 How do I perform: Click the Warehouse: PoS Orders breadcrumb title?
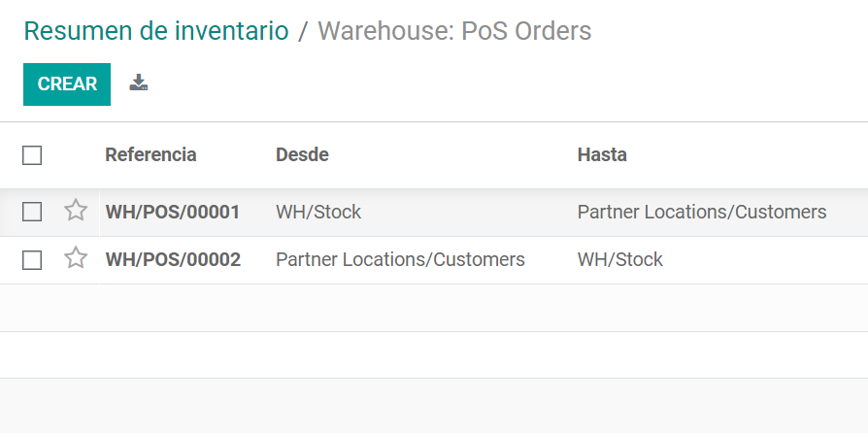(x=454, y=31)
